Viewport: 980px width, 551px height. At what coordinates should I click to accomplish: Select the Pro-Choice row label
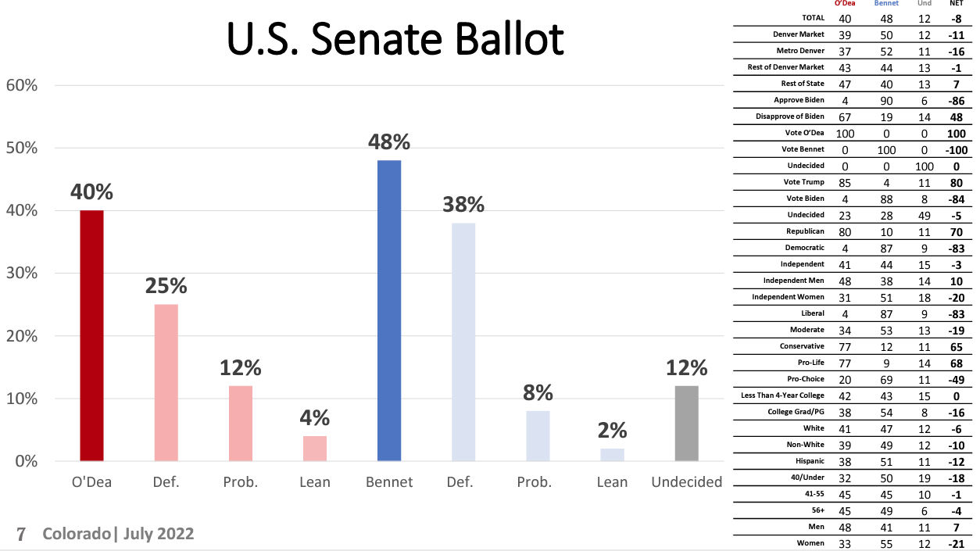pos(803,379)
